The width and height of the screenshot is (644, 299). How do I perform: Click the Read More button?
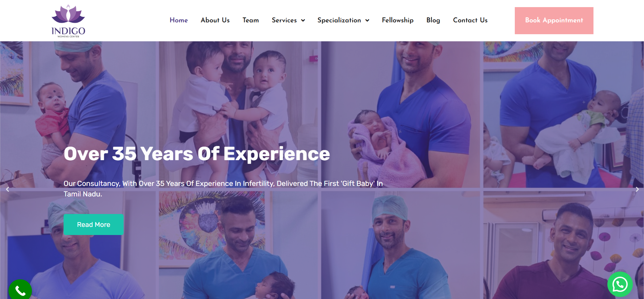click(94, 225)
